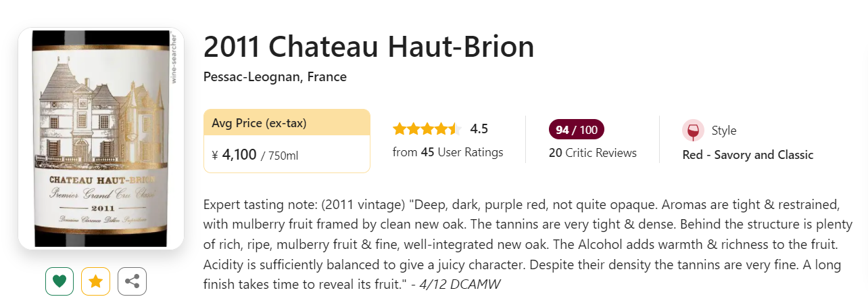The width and height of the screenshot is (868, 301).
Task: Click the green heart favorite icon
Action: pos(59,281)
